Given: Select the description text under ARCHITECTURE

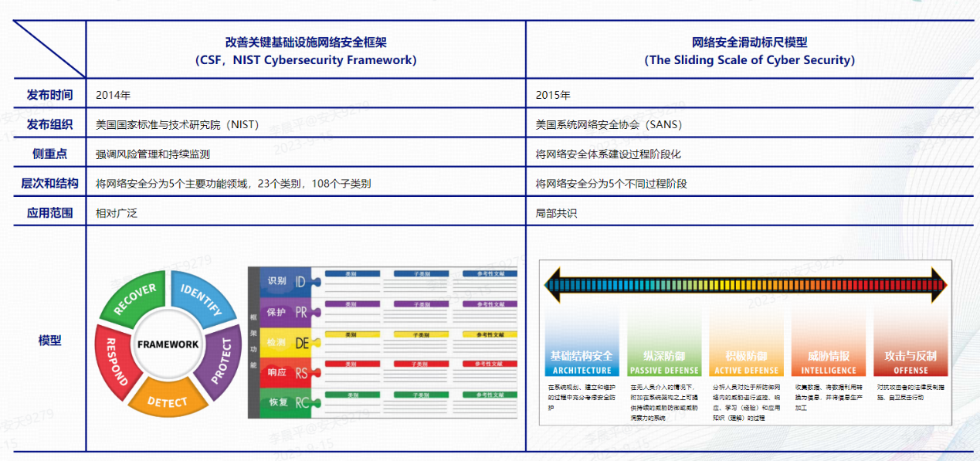Looking at the screenshot, I should coord(582,396).
